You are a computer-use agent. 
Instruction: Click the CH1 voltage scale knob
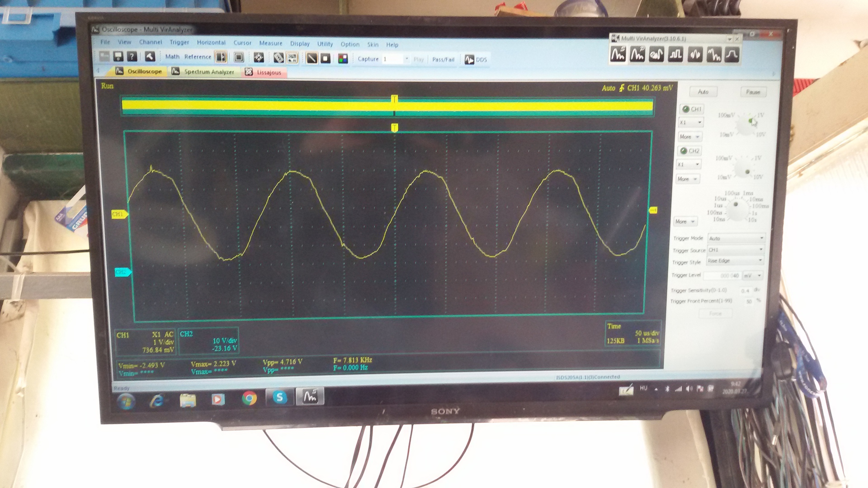pos(745,125)
